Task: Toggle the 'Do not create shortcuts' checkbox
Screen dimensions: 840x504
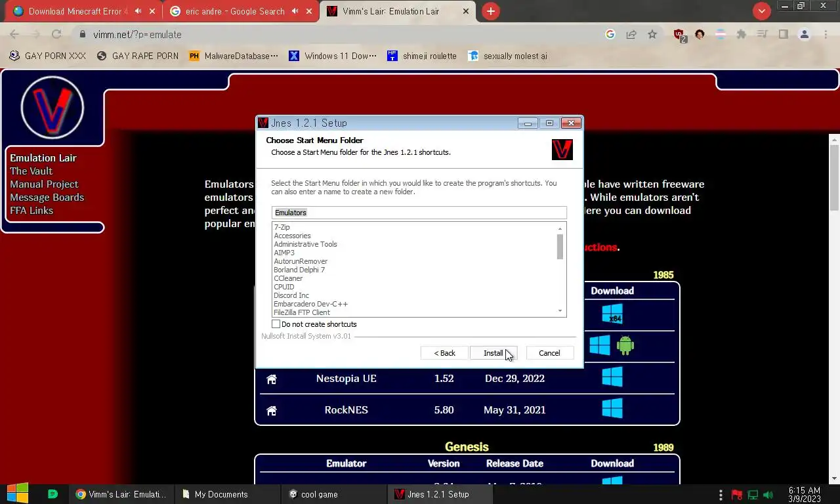Action: (x=276, y=324)
